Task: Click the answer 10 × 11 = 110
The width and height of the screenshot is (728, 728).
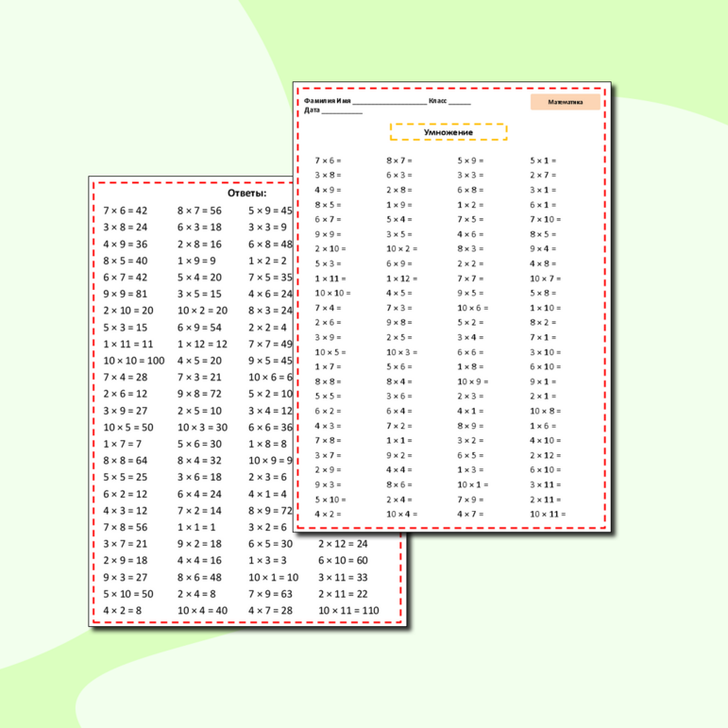Action: tap(347, 611)
